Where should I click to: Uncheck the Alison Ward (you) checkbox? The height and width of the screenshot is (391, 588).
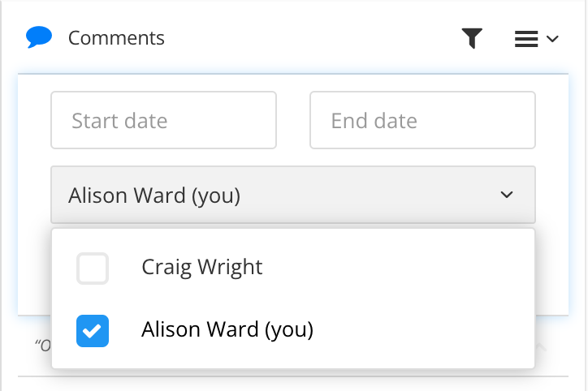93,330
